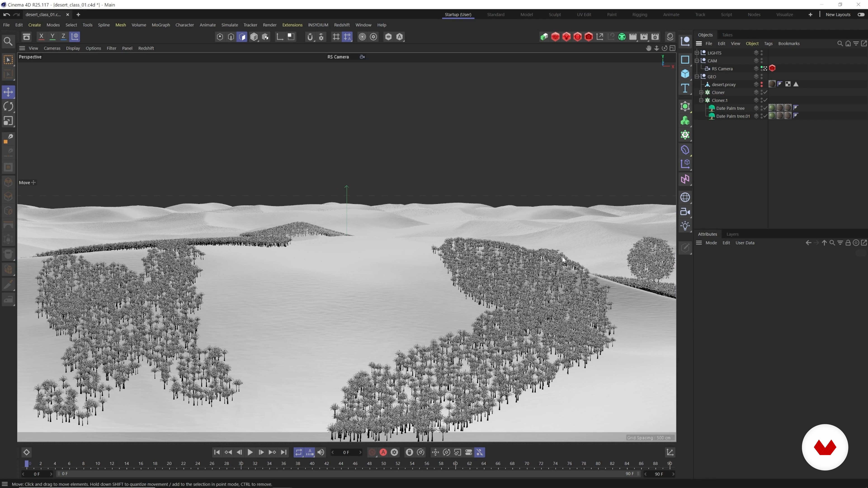Image resolution: width=868 pixels, height=488 pixels.
Task: Open the Cameras viewport menu
Action: click(x=52, y=48)
